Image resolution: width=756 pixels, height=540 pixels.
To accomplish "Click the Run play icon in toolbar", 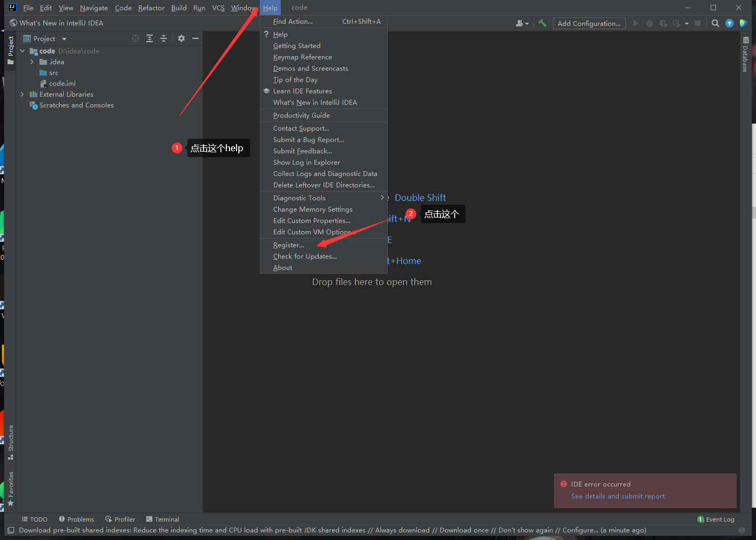I will [636, 23].
